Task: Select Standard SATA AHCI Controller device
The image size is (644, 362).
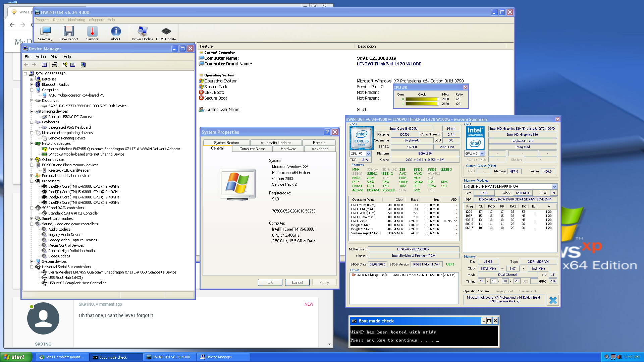Action: (x=73, y=213)
